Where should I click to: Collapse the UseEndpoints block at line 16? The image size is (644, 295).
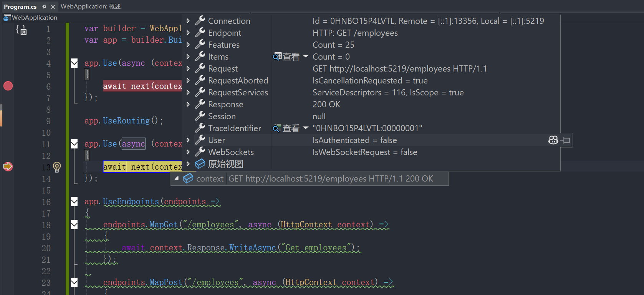click(x=74, y=202)
